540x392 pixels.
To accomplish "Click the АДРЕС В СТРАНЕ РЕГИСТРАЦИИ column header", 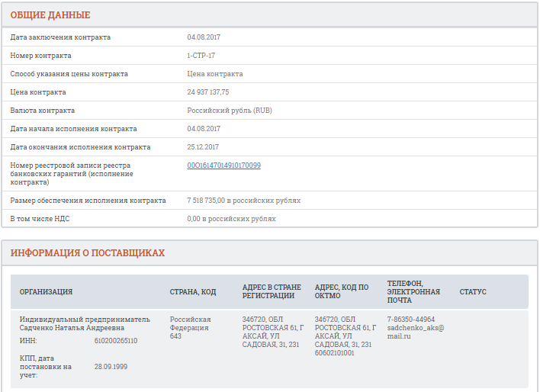I will pos(272,291).
